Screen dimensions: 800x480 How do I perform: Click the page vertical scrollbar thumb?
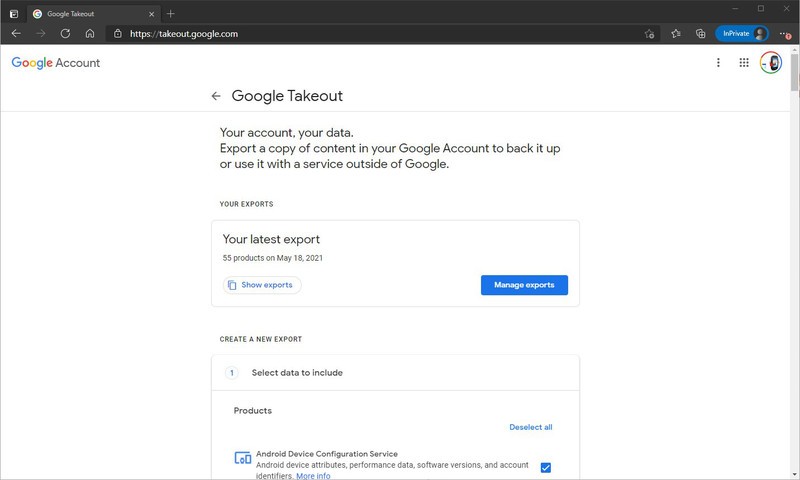[794, 72]
